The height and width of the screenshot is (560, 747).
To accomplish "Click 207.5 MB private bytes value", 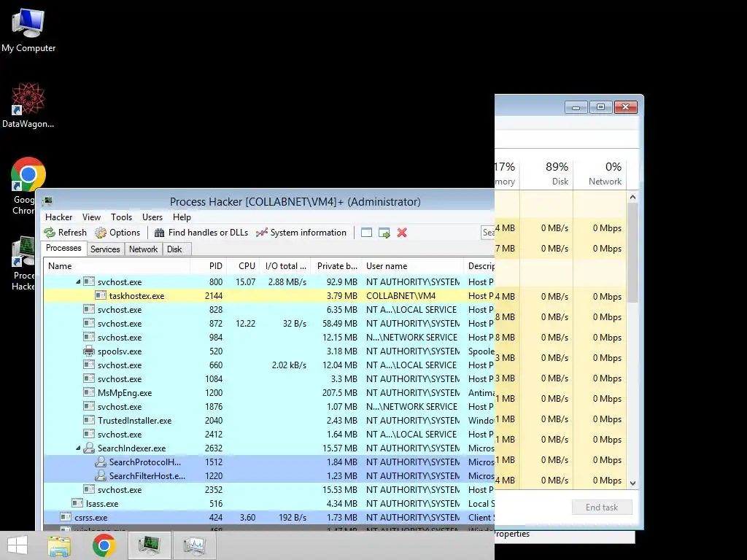I will 340,393.
